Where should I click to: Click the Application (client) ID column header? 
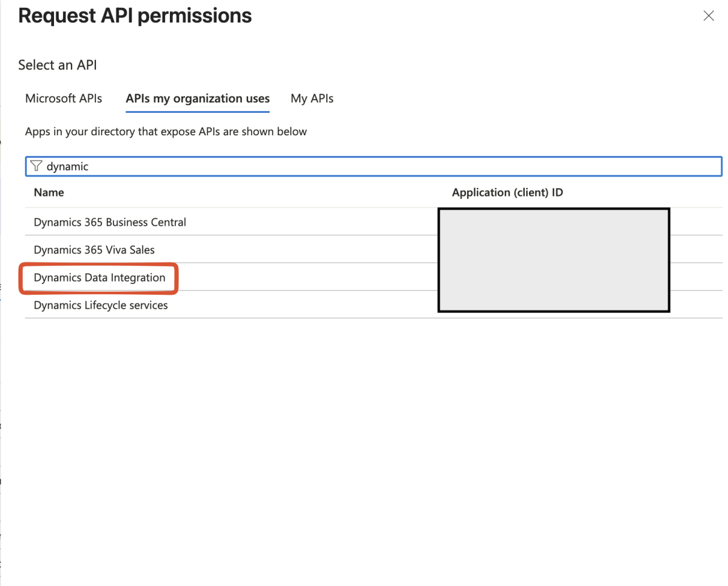[507, 192]
